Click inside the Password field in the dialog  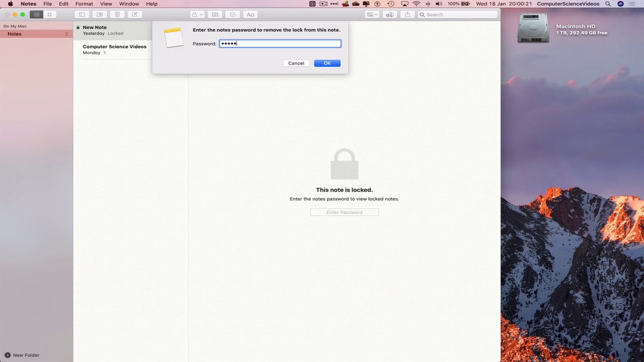[280, 44]
